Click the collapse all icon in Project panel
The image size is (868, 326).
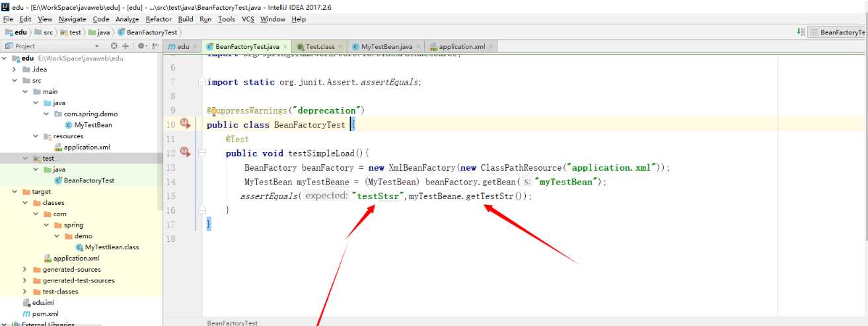point(126,46)
